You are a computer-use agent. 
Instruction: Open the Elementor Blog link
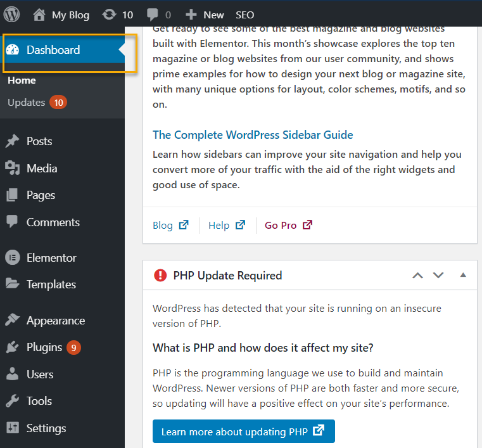(163, 226)
